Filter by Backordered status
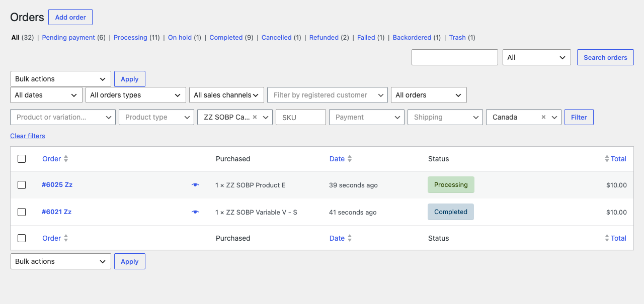The width and height of the screenshot is (644, 304). pos(412,37)
